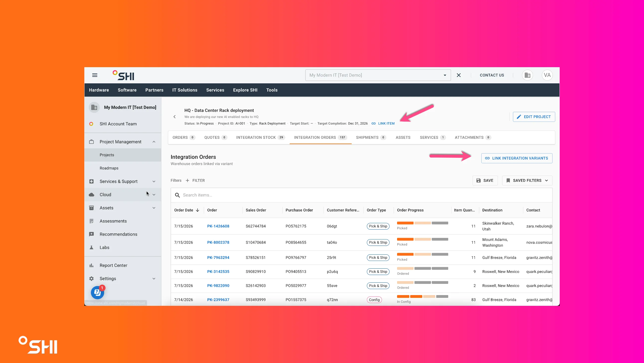Open the Saved Filters dropdown
This screenshot has height=363, width=644.
tap(527, 180)
